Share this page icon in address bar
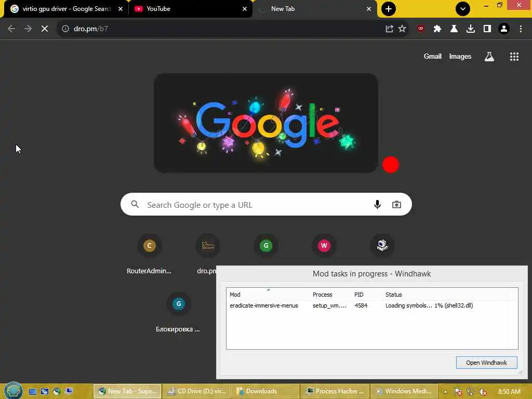This screenshot has height=399, width=532. point(389,29)
